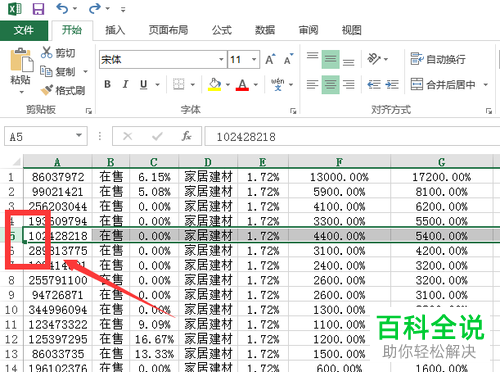Click decrease indent icon

[374, 84]
